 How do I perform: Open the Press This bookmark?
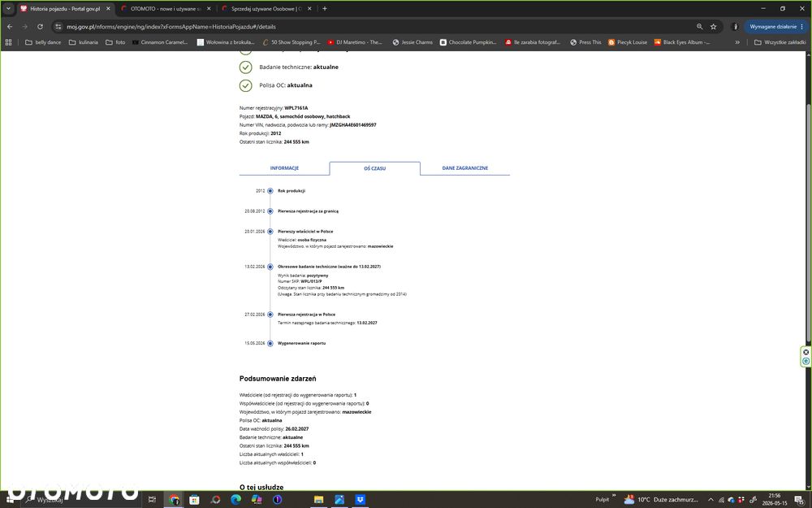[x=585, y=42]
